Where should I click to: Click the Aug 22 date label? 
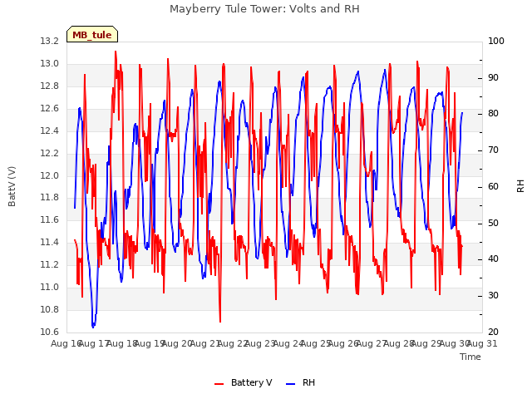click(x=233, y=343)
